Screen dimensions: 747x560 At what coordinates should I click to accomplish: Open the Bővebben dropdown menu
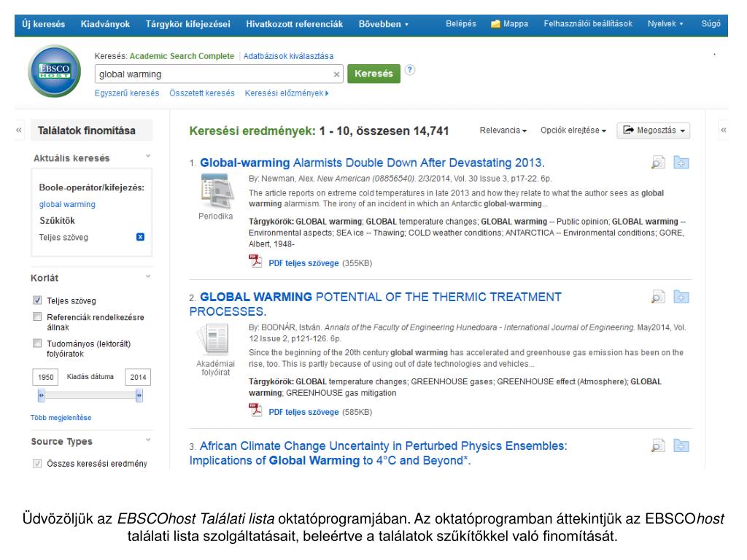pos(384,24)
